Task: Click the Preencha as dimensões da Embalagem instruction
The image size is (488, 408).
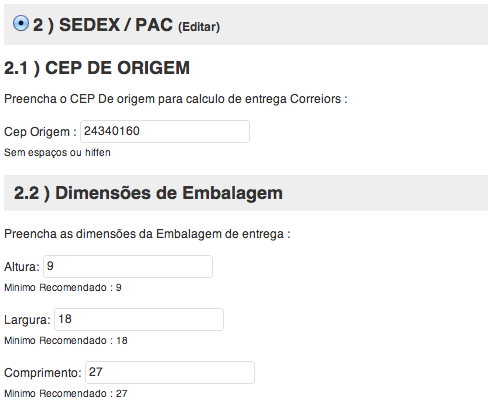Action: [x=147, y=234]
